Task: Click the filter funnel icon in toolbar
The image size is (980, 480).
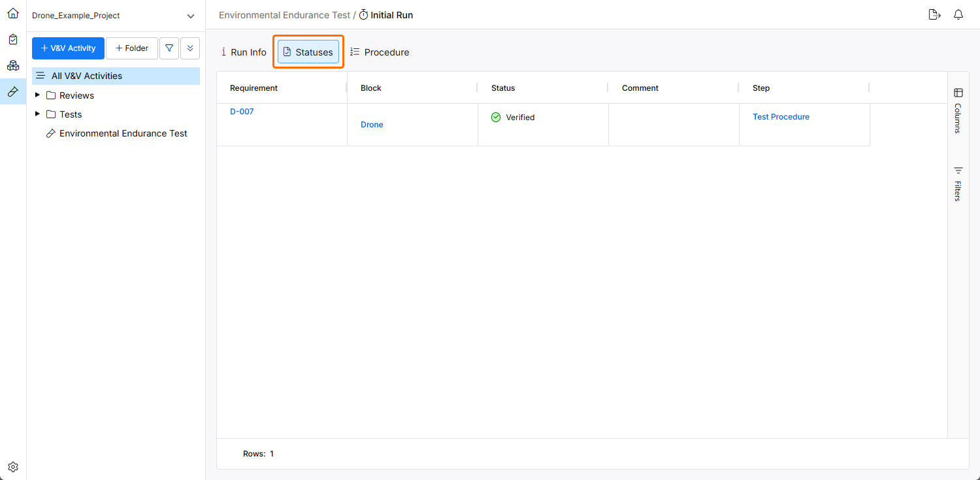Action: pos(169,48)
